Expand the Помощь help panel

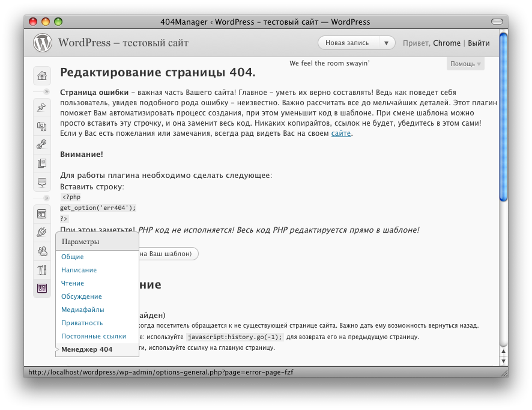[x=465, y=64]
